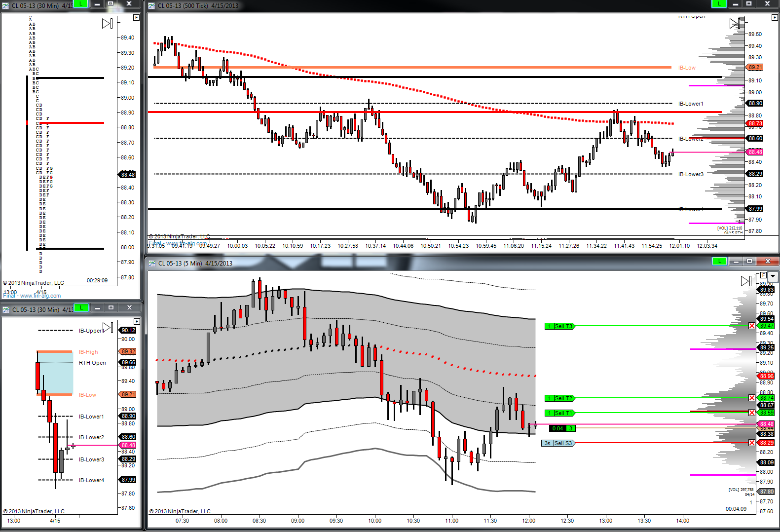
Task: Open the 500 Tick chart window icon menu
Action: click(151, 5)
